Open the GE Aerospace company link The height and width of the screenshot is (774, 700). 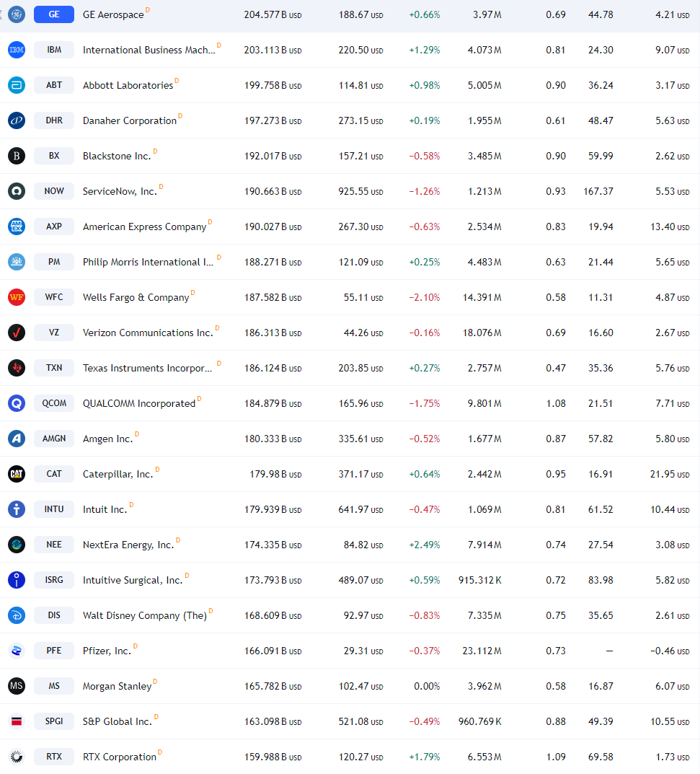coord(113,15)
